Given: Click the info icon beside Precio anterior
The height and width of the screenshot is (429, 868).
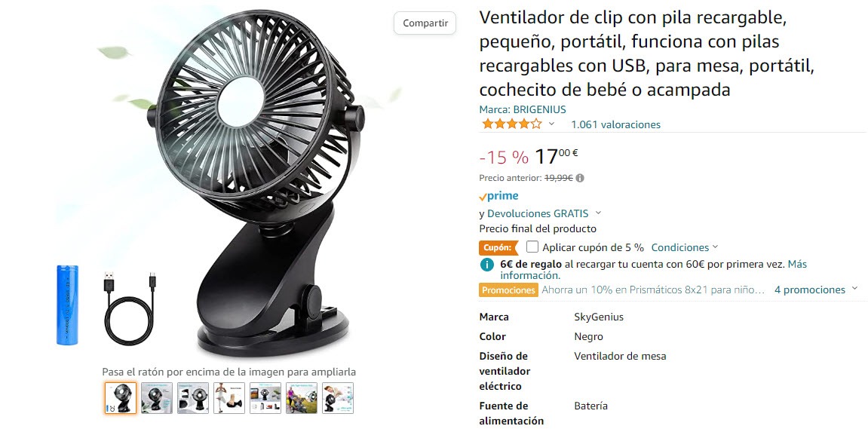Looking at the screenshot, I should coord(580,178).
